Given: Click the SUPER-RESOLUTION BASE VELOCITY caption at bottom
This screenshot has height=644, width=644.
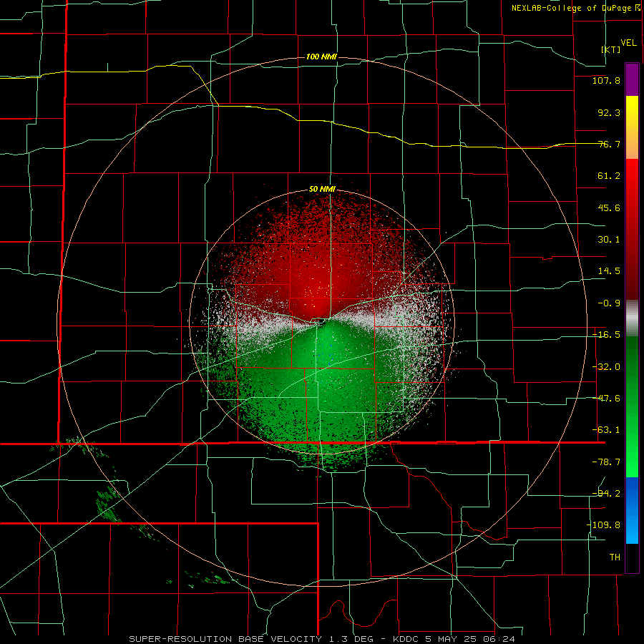Looking at the screenshot, I should pos(321,639).
